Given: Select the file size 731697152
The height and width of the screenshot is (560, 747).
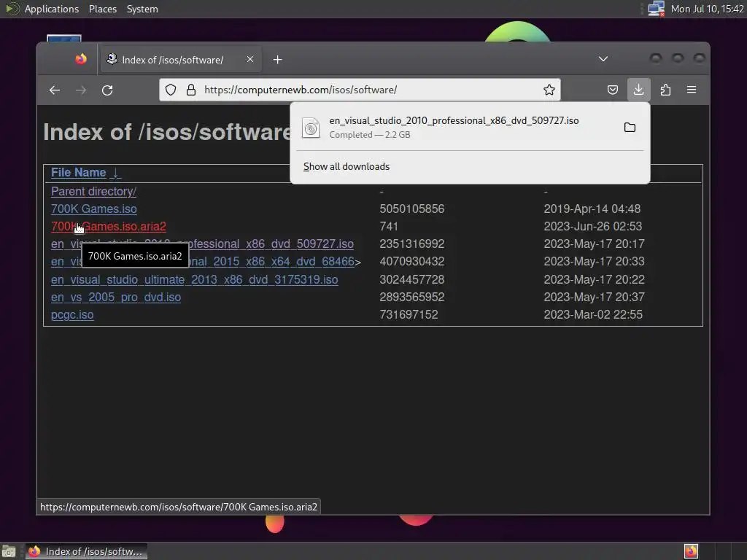Looking at the screenshot, I should pyautogui.click(x=409, y=315).
